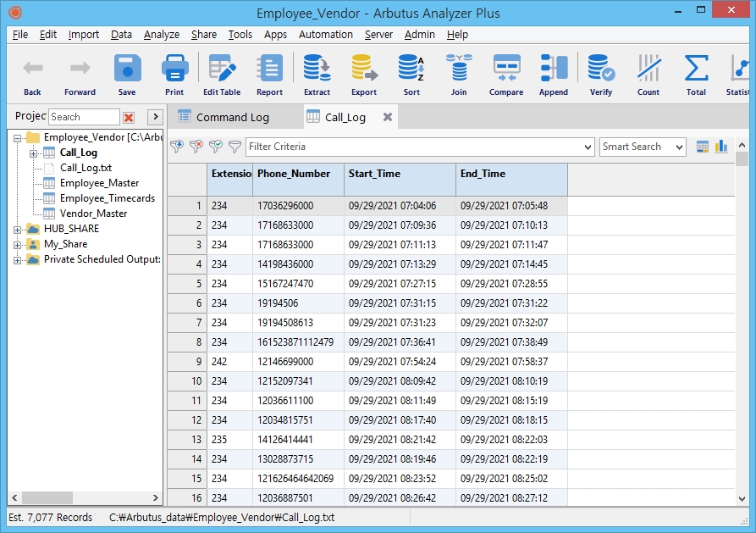Select the Extract tool

click(317, 75)
